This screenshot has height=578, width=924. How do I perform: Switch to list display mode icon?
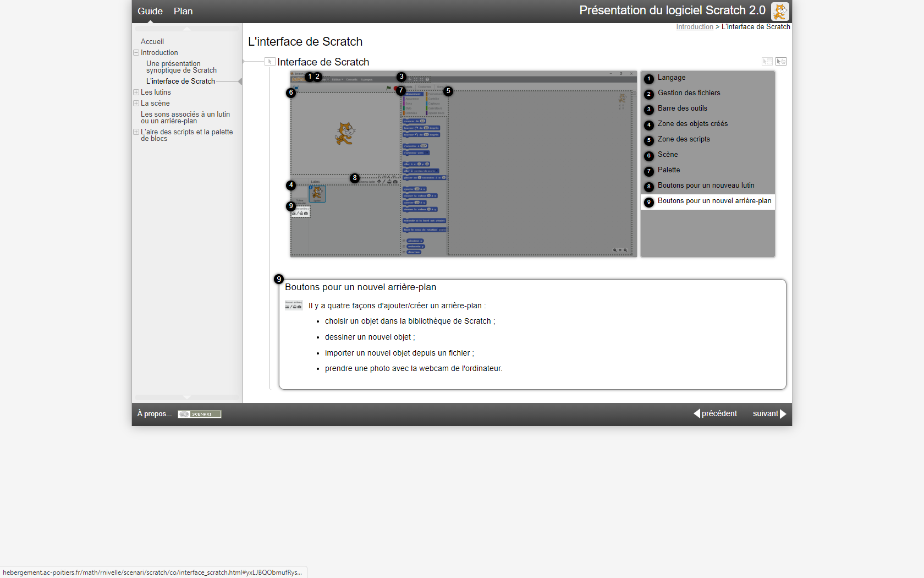(767, 62)
